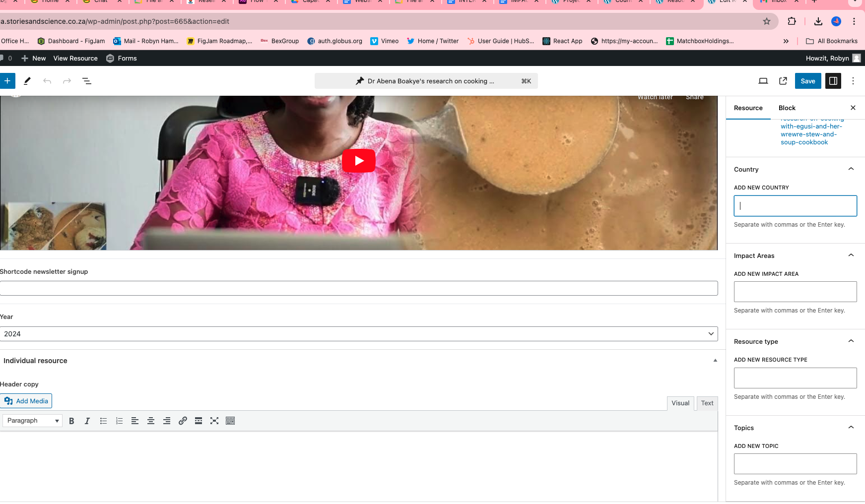
Task: Click the Insert link icon
Action: click(183, 421)
